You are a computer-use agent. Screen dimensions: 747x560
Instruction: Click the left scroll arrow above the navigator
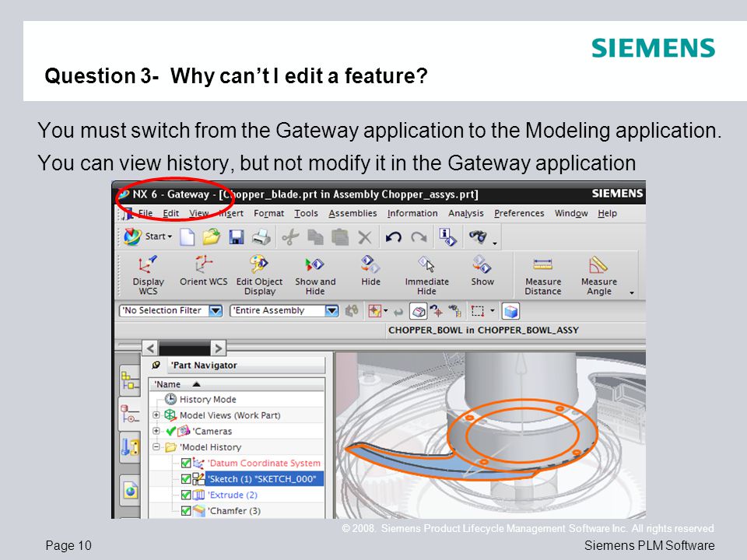[150, 348]
